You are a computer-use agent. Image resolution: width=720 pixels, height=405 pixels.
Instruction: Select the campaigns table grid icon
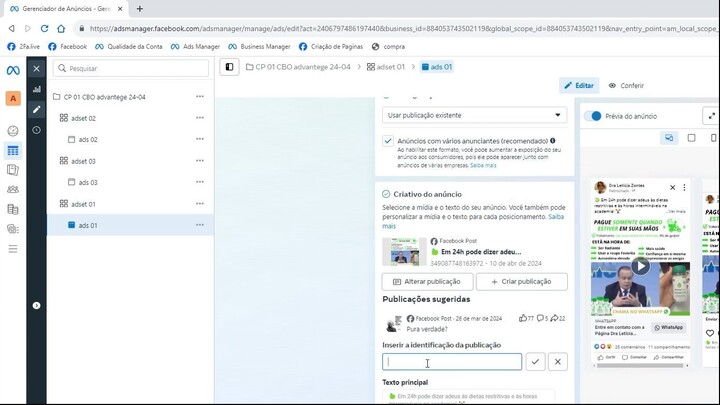point(13,151)
